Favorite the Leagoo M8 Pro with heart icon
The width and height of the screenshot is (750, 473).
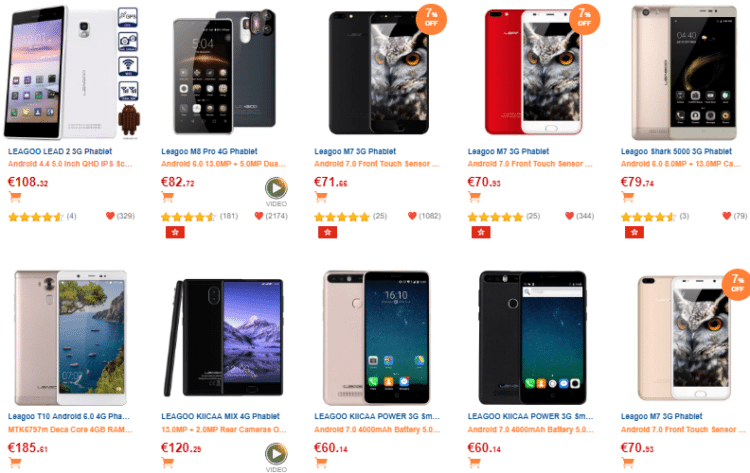click(259, 216)
